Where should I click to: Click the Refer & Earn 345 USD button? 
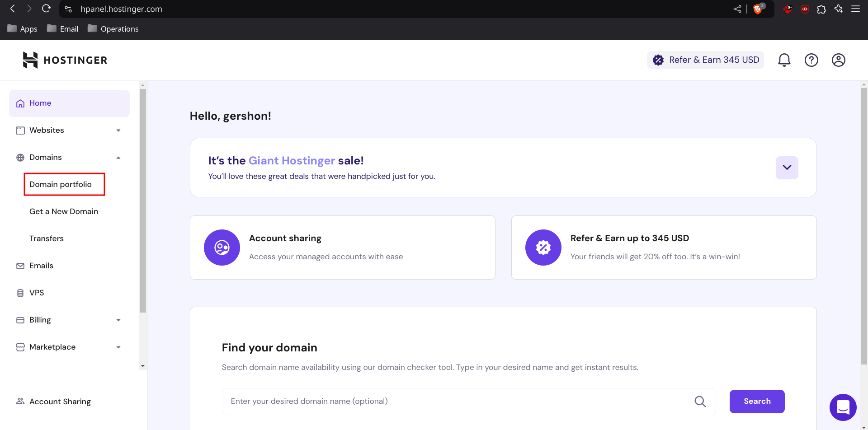705,60
